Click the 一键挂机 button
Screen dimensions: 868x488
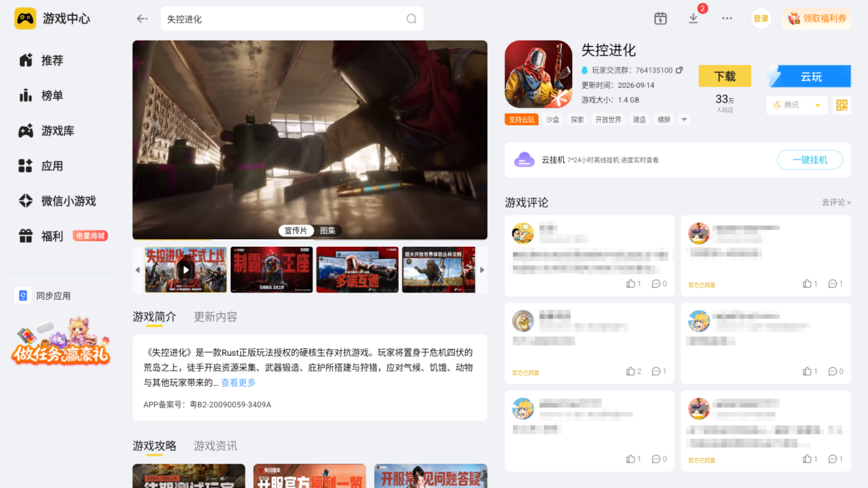pyautogui.click(x=810, y=160)
